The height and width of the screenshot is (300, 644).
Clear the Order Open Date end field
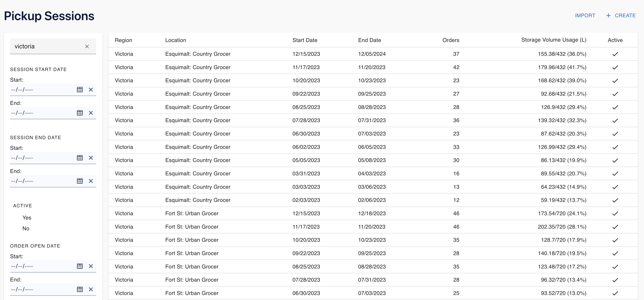[91, 290]
